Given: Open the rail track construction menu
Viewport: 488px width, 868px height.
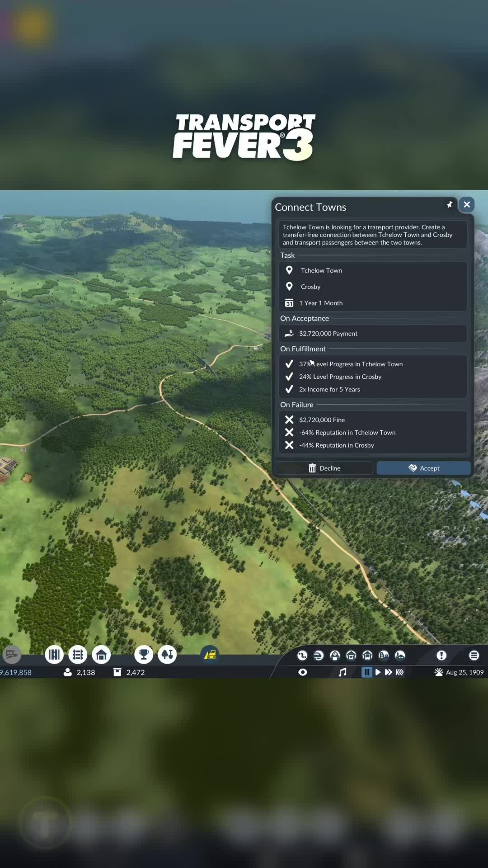Looking at the screenshot, I should pos(78,654).
